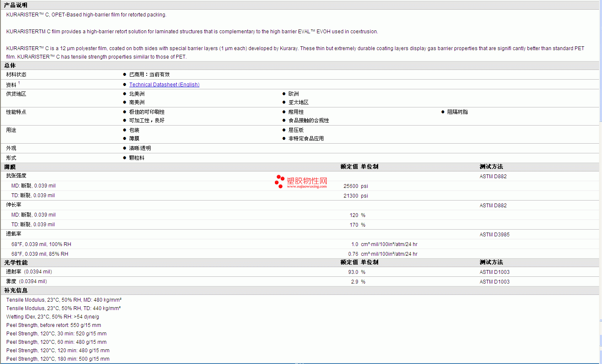Select the 极佳的可印刷性 feature
Image resolution: width=602 pixels, height=364 pixels.
point(147,112)
